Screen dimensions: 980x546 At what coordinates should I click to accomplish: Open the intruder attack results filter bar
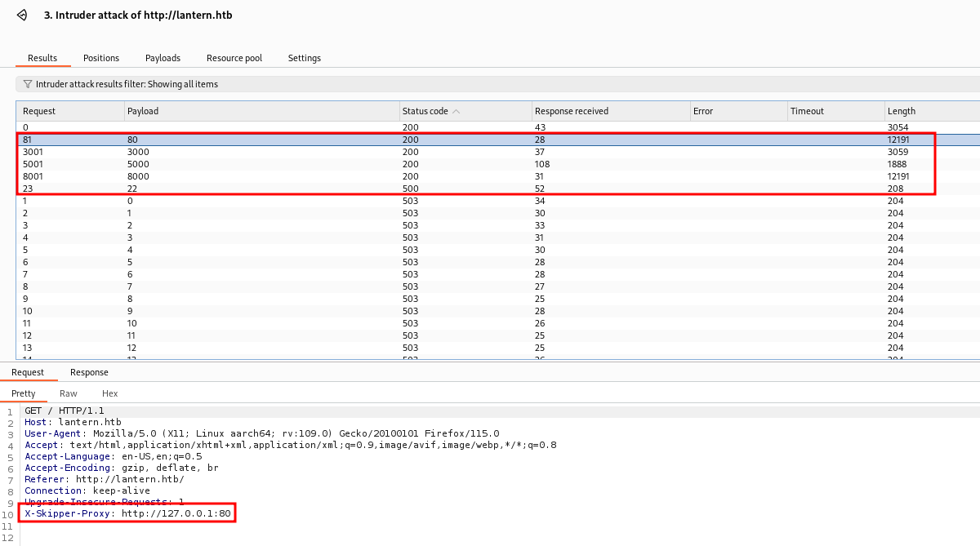(127, 84)
